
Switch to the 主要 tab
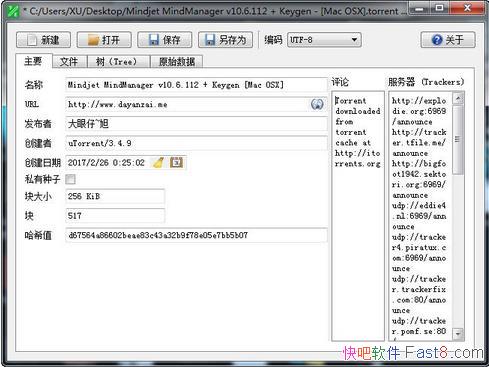pyautogui.click(x=33, y=61)
